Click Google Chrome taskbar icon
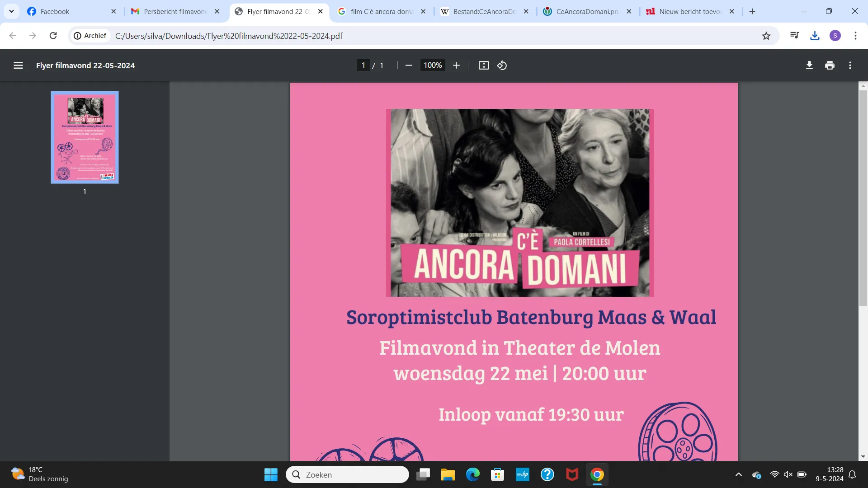Image resolution: width=868 pixels, height=488 pixels. [597, 474]
